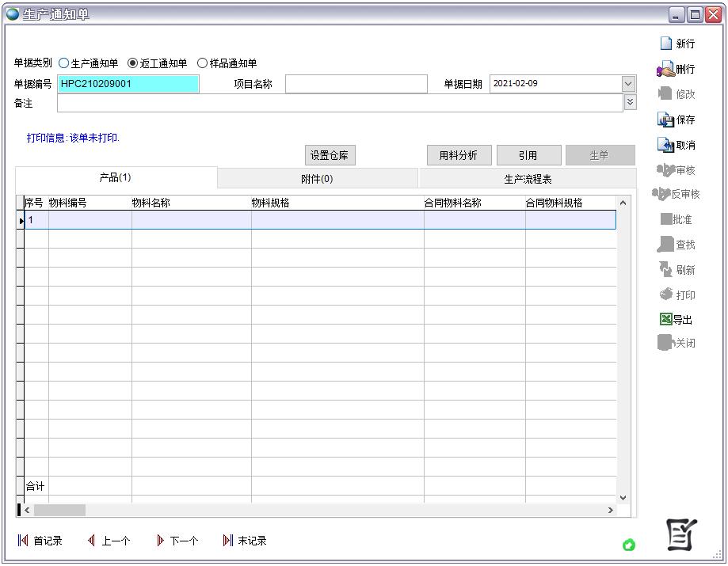Click the 单据编号 input field
This screenshot has width=728, height=566.
tap(127, 83)
